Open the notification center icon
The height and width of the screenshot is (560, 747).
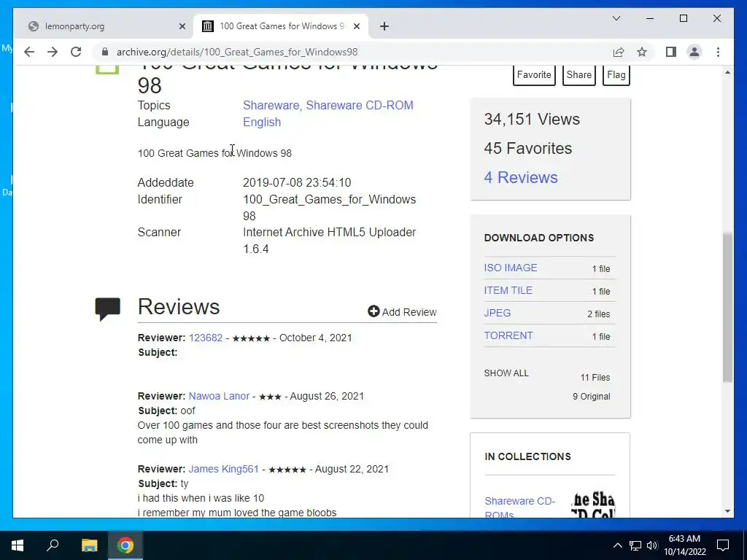click(x=723, y=545)
